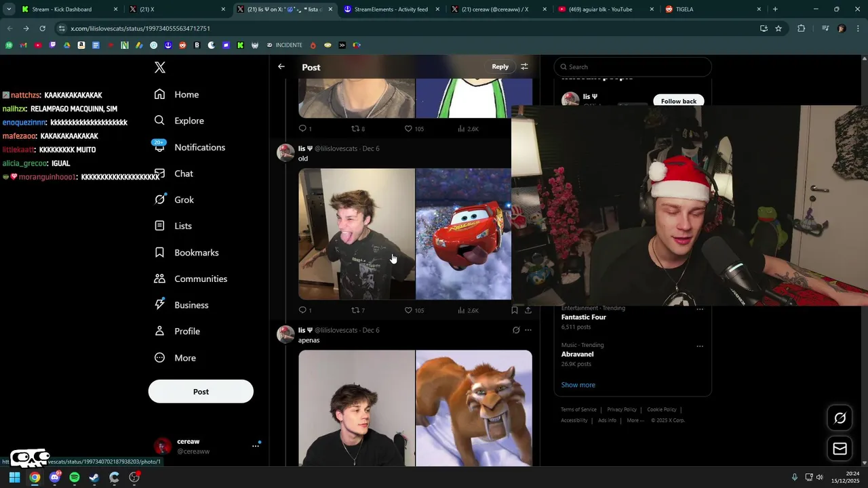The width and height of the screenshot is (868, 488).
Task: Open lis avatar on "apenas" post
Action: click(285, 334)
